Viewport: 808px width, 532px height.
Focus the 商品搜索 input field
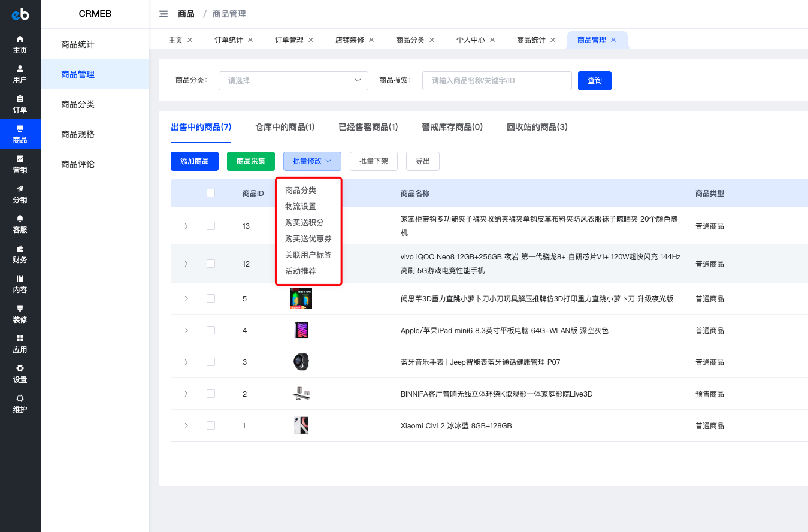tap(497, 81)
